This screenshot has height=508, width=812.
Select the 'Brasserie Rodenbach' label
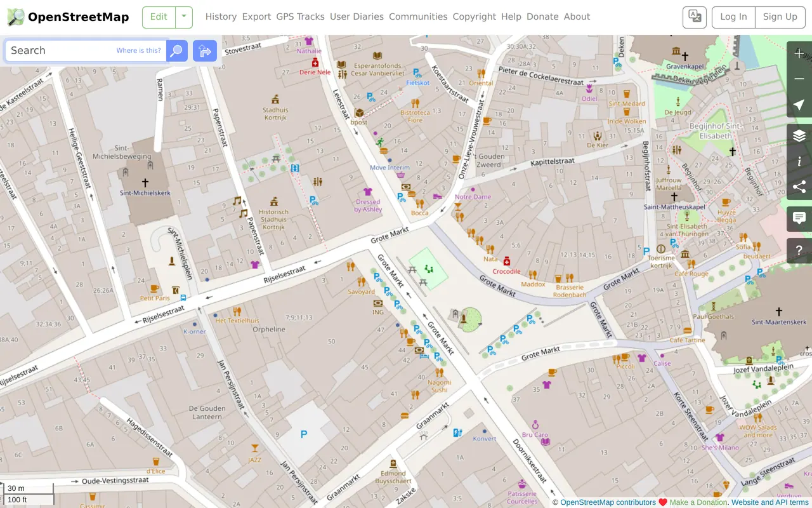[569, 291]
